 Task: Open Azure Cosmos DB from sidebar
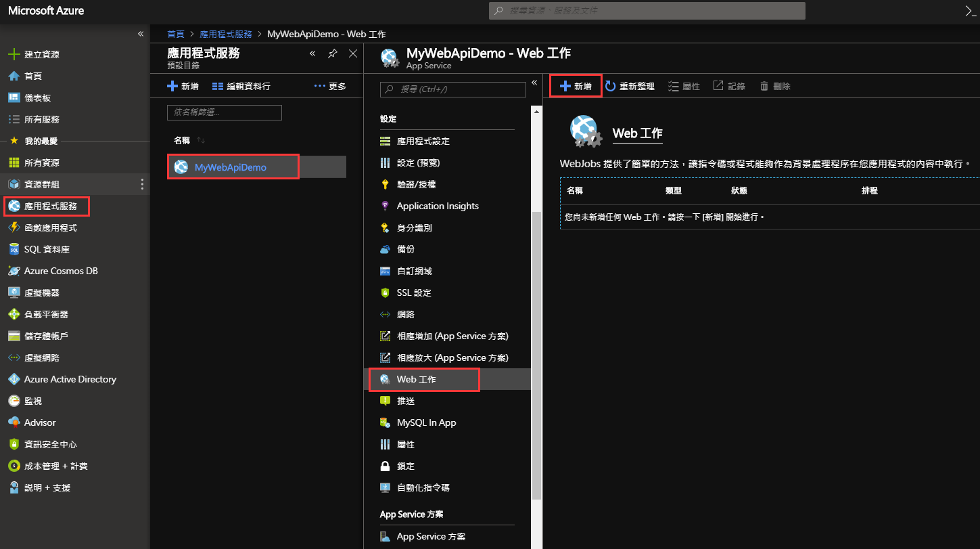point(60,271)
